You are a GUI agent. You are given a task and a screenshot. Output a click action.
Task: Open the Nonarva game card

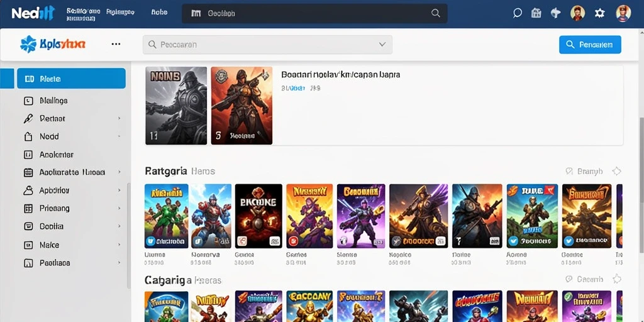point(211,216)
